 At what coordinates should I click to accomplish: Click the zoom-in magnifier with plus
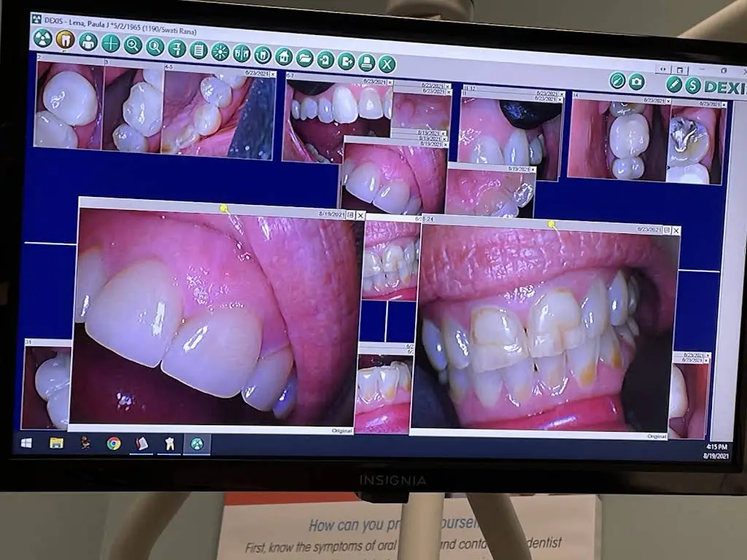point(133,45)
